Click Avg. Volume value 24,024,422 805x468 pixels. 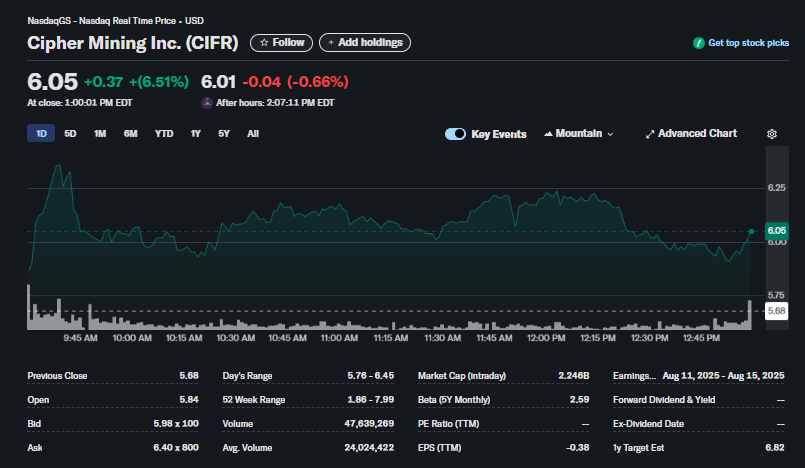click(x=369, y=447)
